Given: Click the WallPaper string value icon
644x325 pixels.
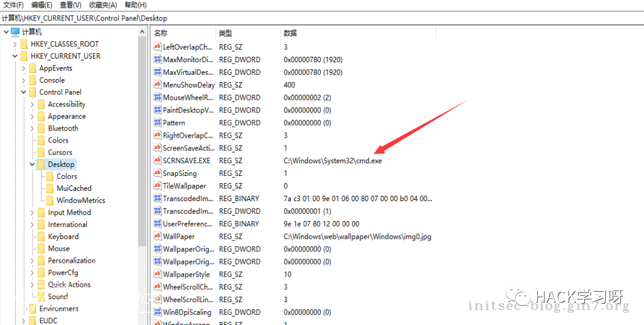Looking at the screenshot, I should 158,237.
